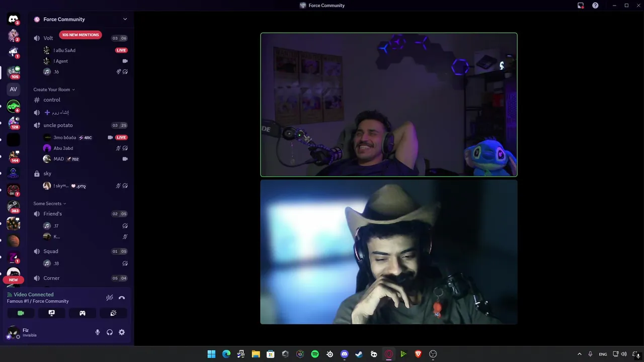Viewport: 644px width, 362px height.
Task: Deafen with the headphones icon
Action: [110, 332]
